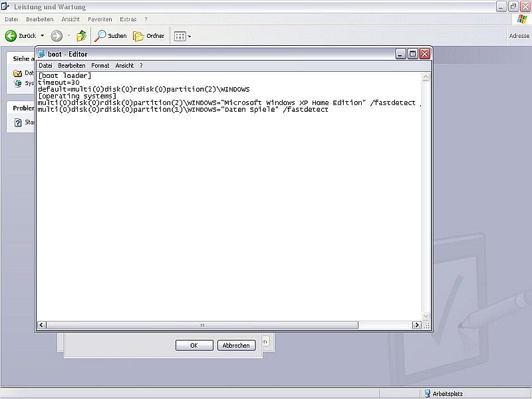
Task: Open Ansicht menu in Leistung und Wartung
Action: click(x=70, y=19)
